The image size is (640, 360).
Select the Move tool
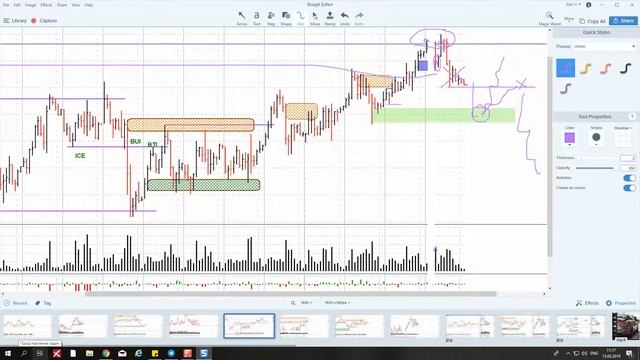315,18
